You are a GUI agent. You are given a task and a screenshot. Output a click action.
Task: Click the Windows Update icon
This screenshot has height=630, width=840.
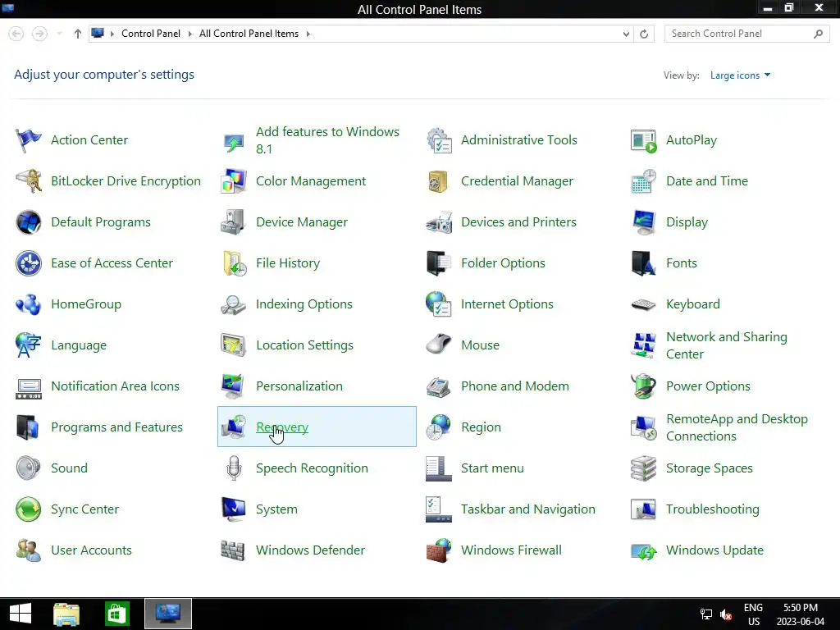click(643, 550)
